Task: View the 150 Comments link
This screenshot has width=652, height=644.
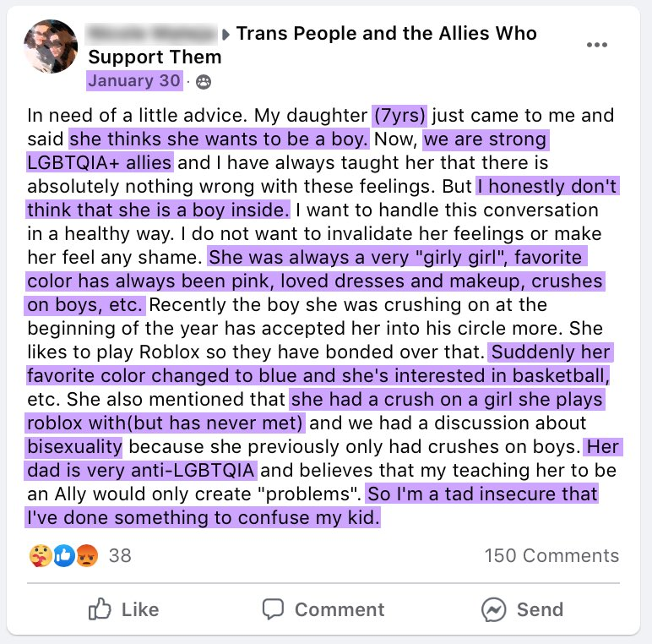Action: pos(551,555)
